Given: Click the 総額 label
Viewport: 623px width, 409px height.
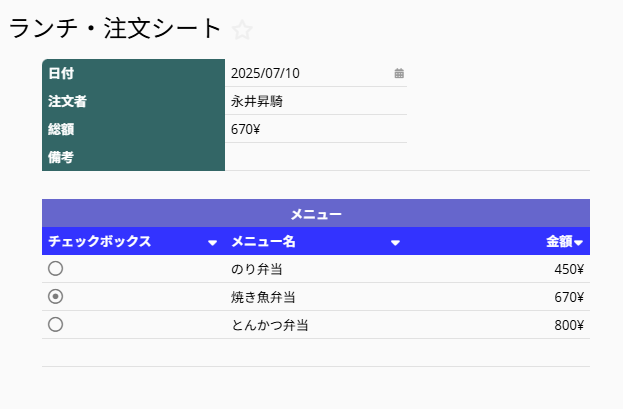Looking at the screenshot, I should [61, 129].
